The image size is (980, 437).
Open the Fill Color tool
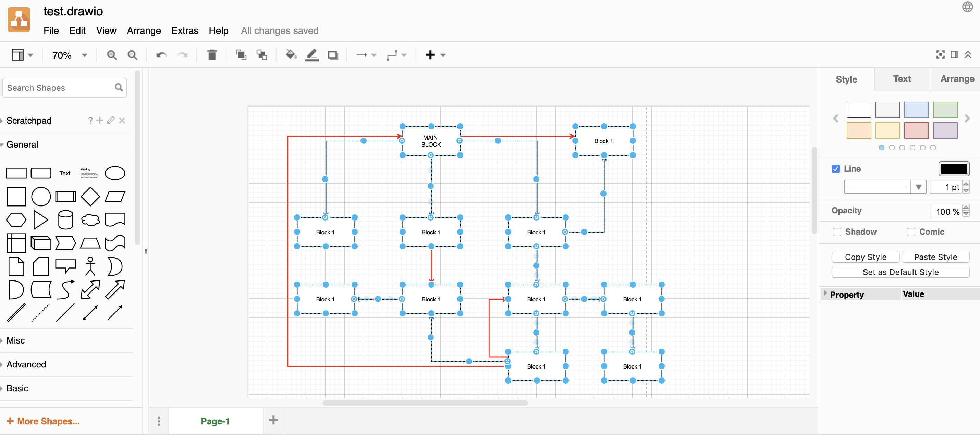(290, 55)
